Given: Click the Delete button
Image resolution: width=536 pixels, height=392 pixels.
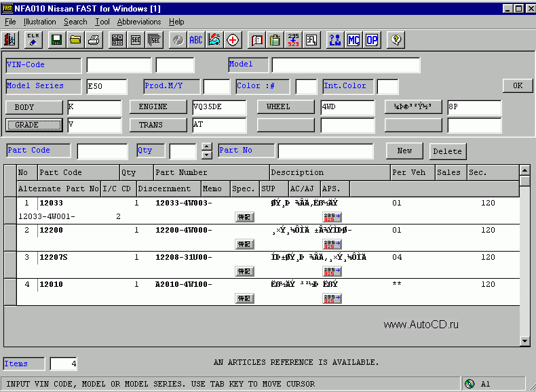Looking at the screenshot, I should (x=448, y=151).
